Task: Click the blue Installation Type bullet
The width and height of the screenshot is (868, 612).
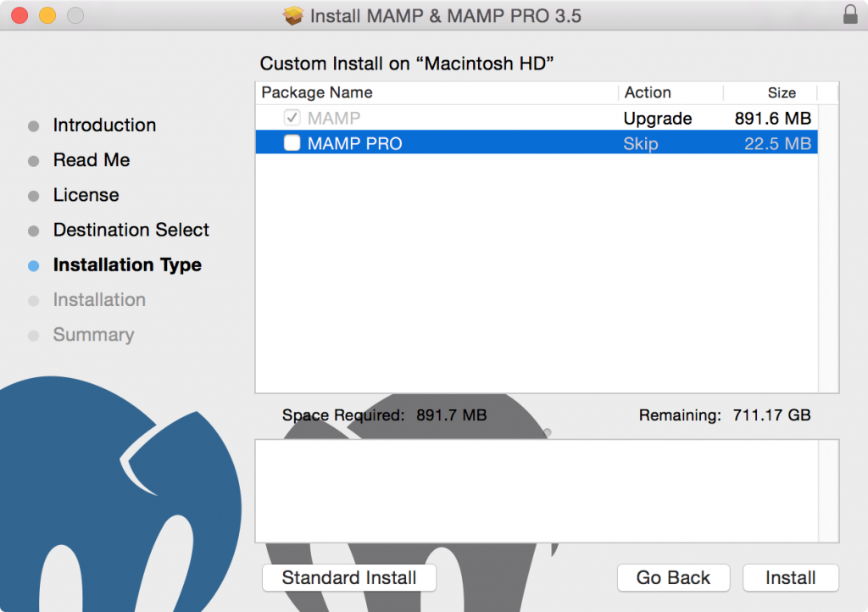Action: point(33,266)
